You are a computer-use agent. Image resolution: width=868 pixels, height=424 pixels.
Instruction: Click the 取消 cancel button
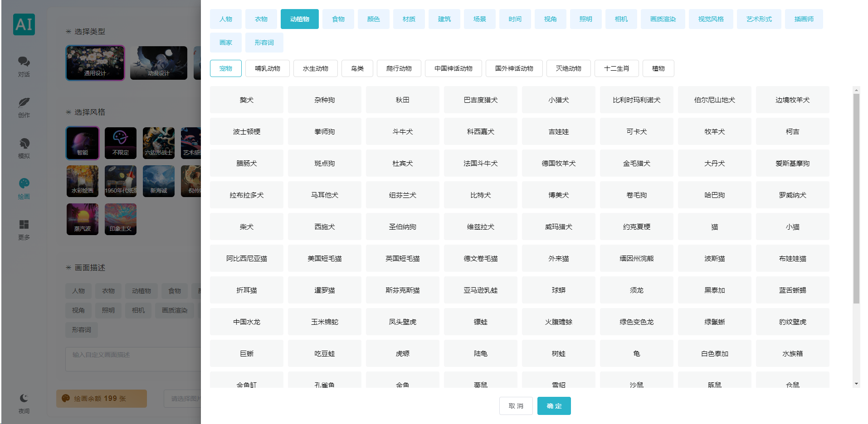(x=516, y=406)
